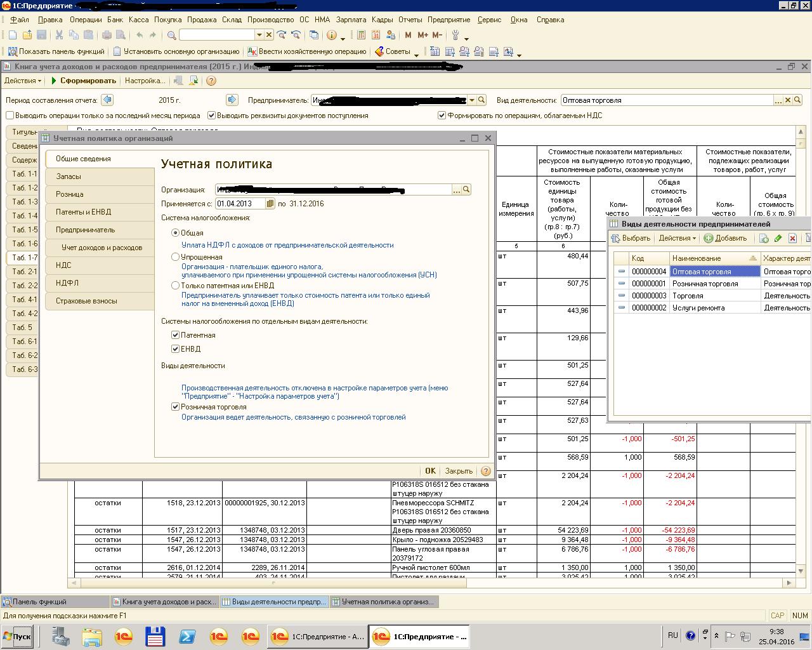Open 'Действия' dropdown in report toolbar

coord(23,81)
